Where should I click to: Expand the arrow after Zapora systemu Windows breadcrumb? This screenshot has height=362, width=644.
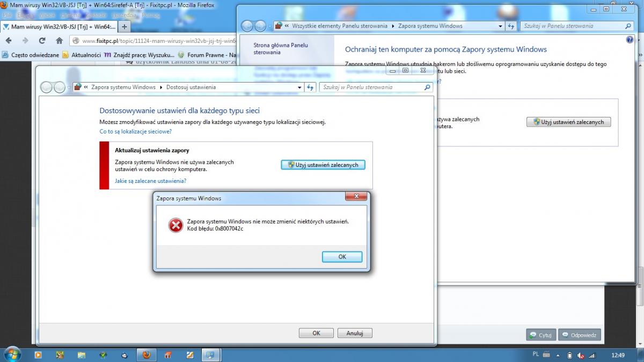[161, 87]
